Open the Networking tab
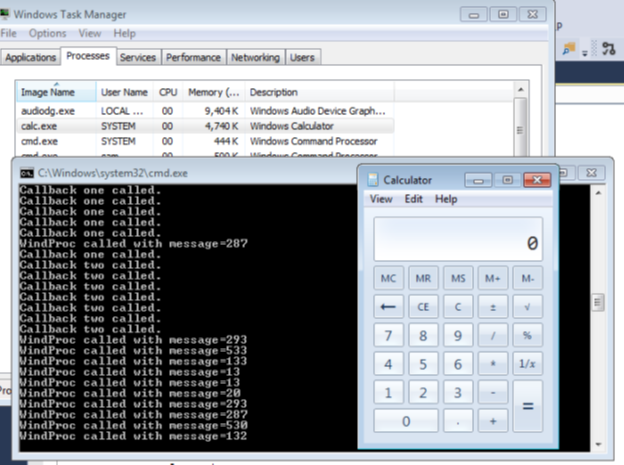 (255, 58)
